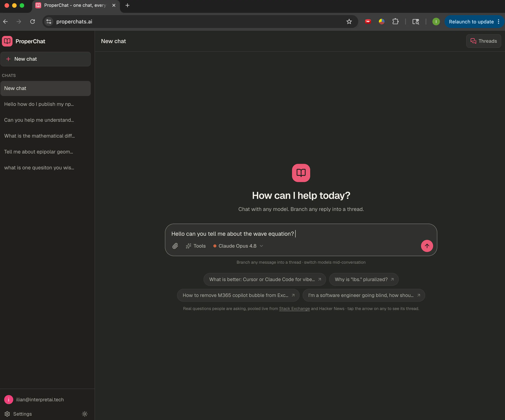
Task: Click the red YouTube extension icon
Action: point(368,22)
